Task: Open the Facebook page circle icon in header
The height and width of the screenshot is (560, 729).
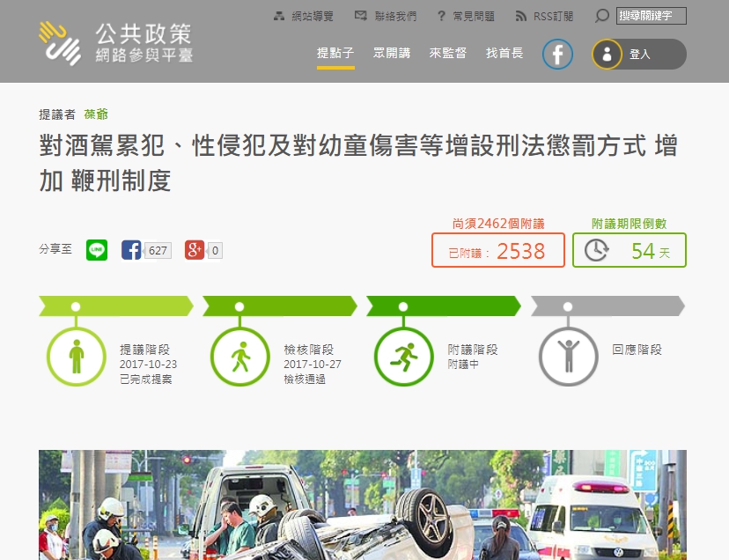Action: click(x=557, y=54)
